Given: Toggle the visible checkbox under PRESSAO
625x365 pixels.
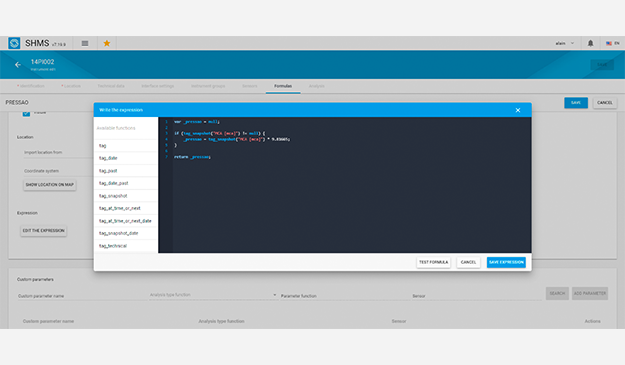Looking at the screenshot, I should pyautogui.click(x=26, y=114).
